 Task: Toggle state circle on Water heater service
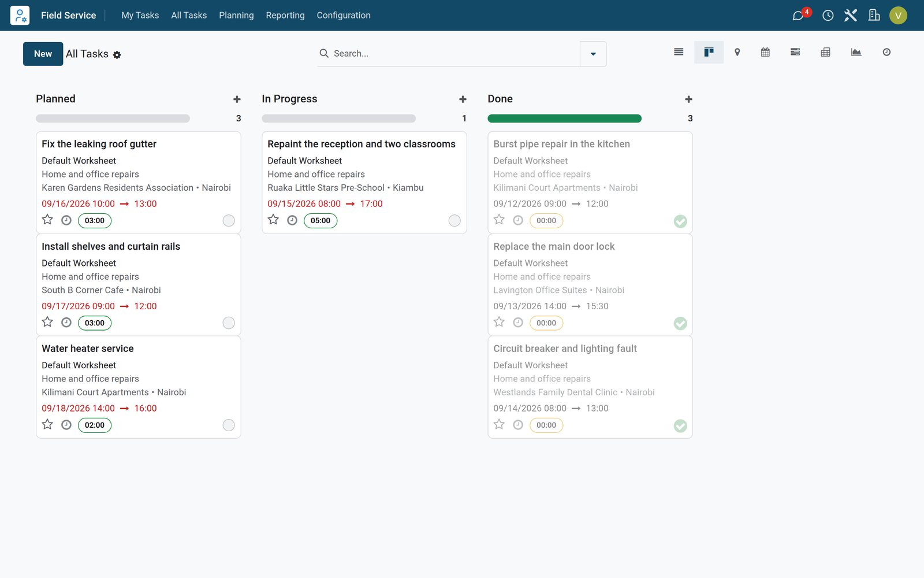(229, 425)
